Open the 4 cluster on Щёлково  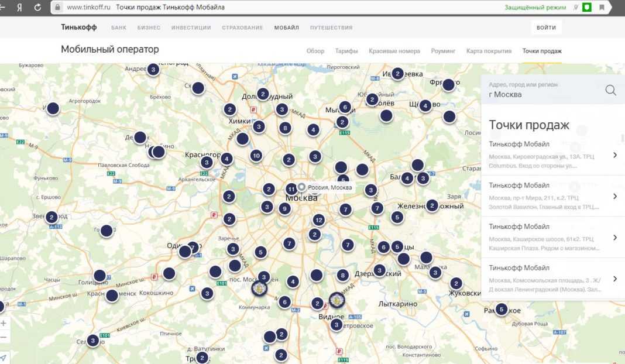425,106
